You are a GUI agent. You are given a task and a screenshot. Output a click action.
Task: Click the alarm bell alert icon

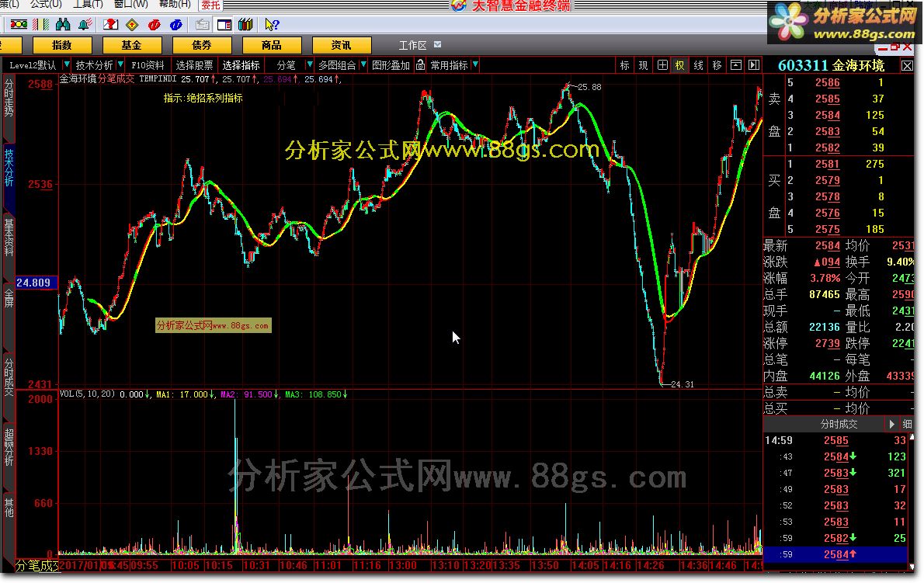[x=85, y=25]
